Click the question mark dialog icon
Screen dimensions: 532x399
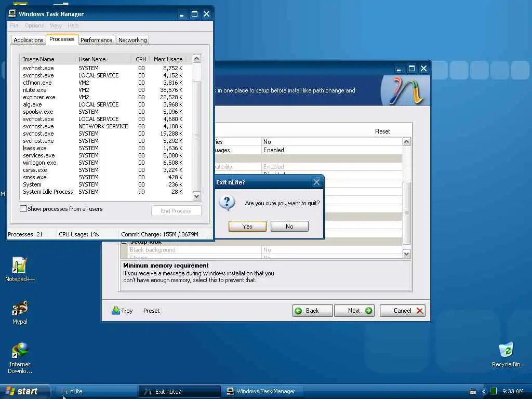227,203
